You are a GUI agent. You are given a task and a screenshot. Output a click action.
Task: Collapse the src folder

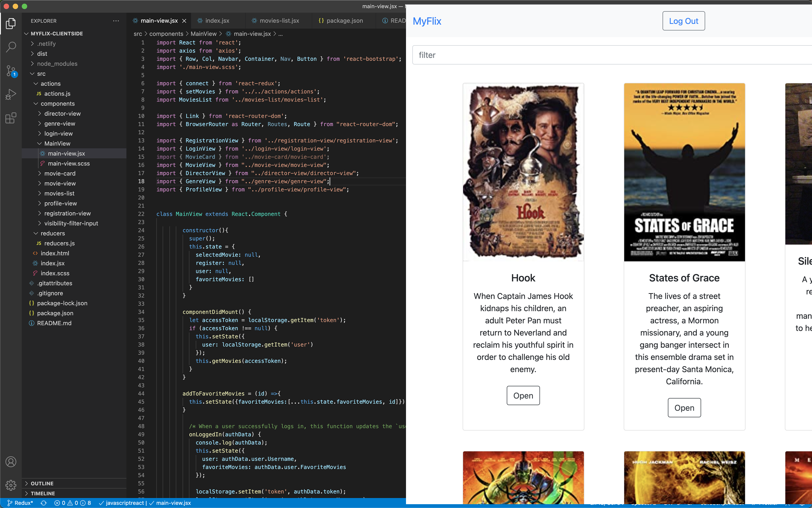click(32, 74)
